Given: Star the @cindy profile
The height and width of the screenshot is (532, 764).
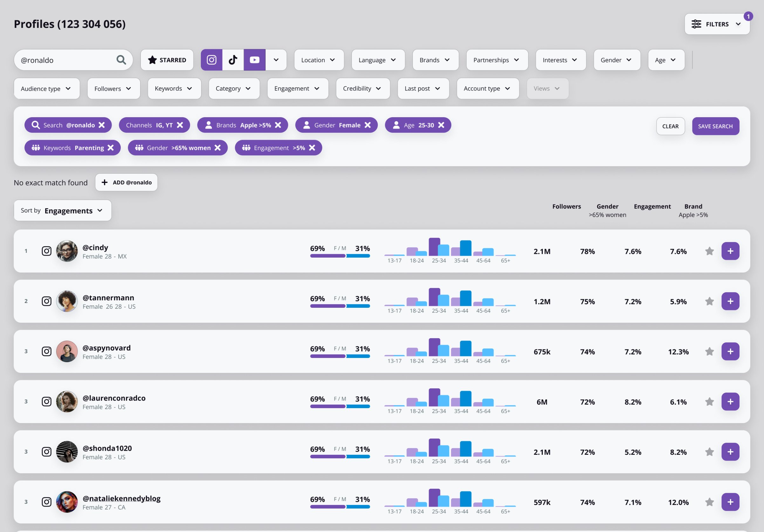Looking at the screenshot, I should pos(709,251).
